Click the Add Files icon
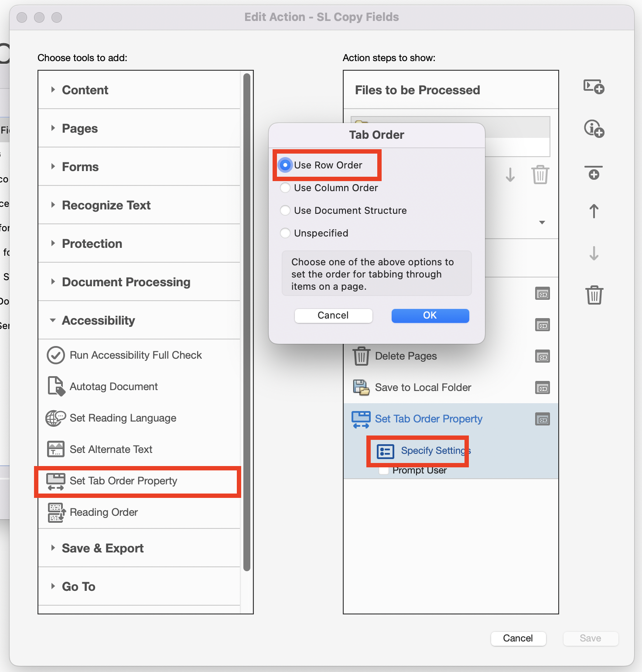 593,87
